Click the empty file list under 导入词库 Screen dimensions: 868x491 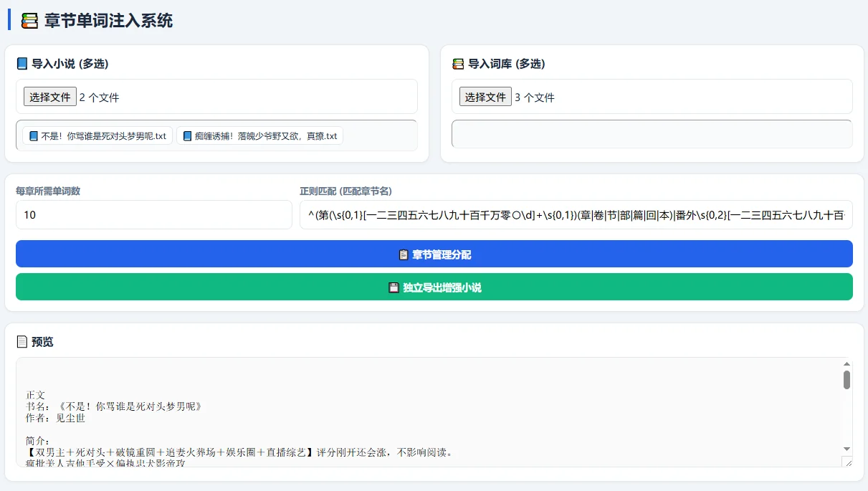pyautogui.click(x=652, y=133)
